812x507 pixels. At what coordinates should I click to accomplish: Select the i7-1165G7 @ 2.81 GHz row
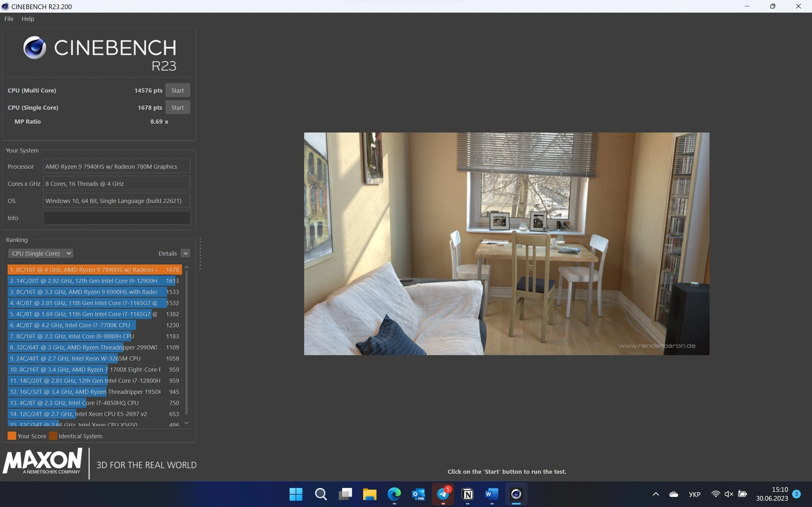[x=95, y=303]
